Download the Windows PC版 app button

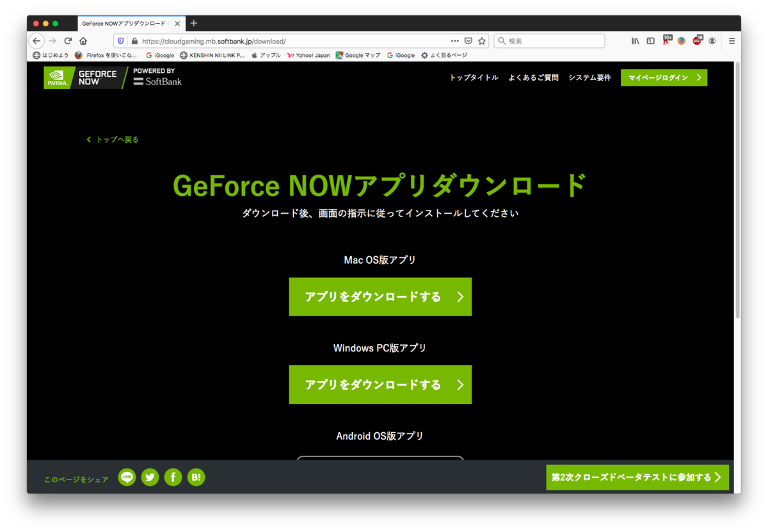click(x=380, y=384)
